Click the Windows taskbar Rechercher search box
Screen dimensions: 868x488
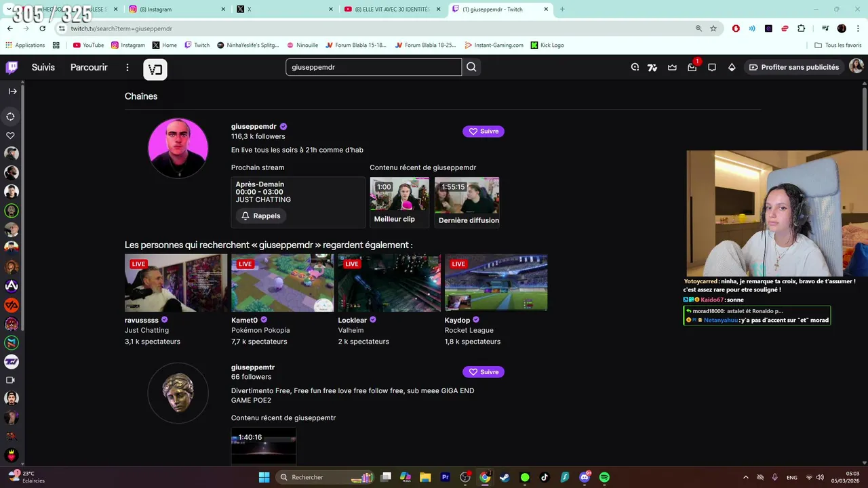tap(326, 477)
